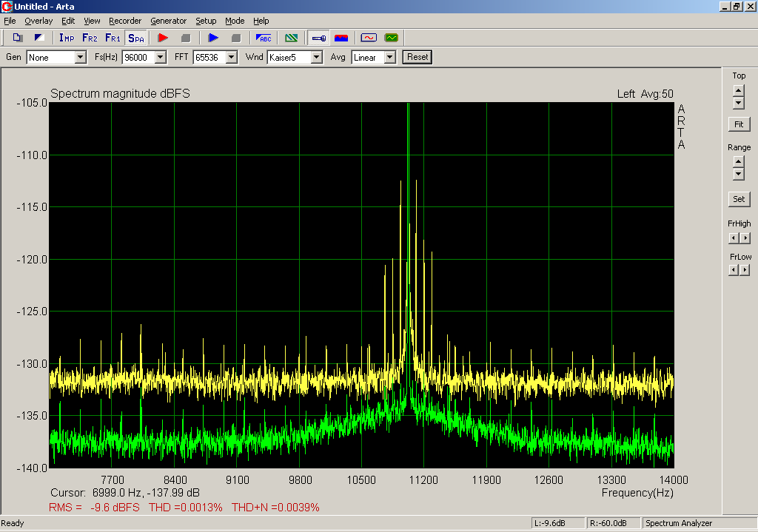Click the Range up arrow
758x532 pixels.
click(738, 161)
